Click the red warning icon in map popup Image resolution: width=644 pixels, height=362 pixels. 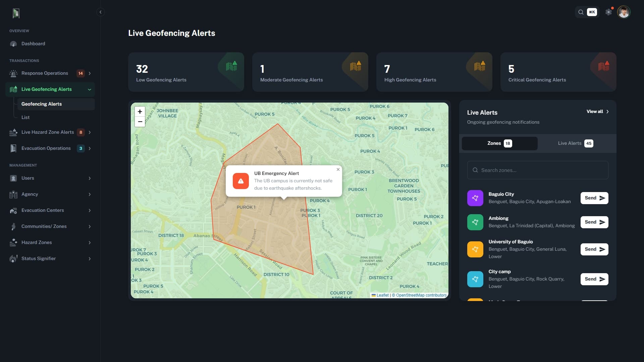pyautogui.click(x=241, y=181)
